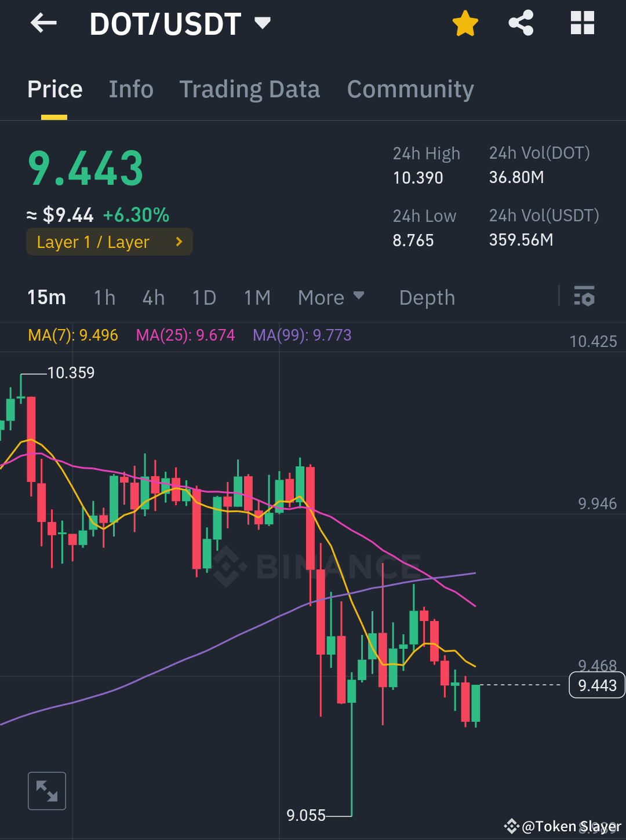
Task: Select the 1D chart interval
Action: coord(203,297)
